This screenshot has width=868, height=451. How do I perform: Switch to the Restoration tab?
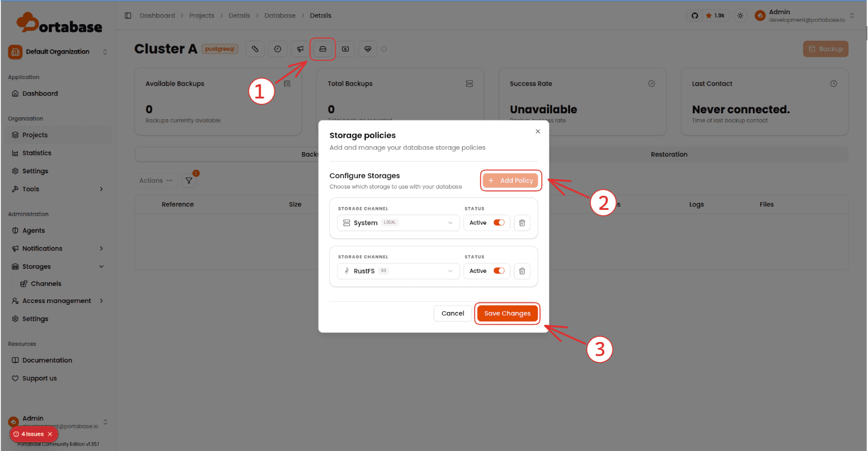(x=669, y=154)
